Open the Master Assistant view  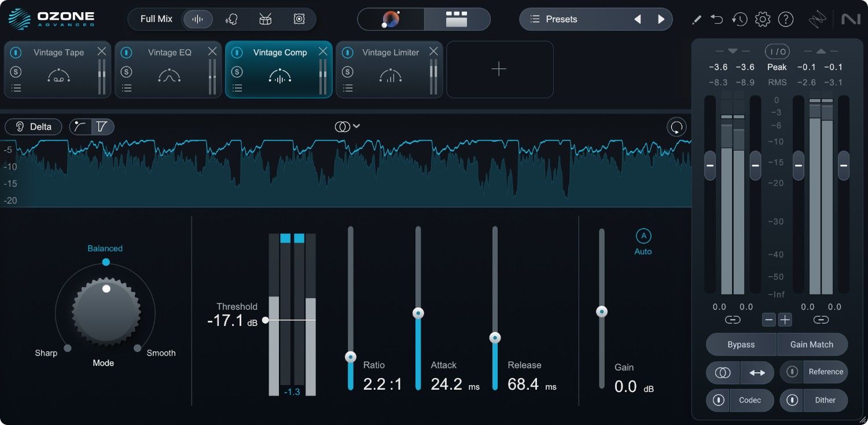(x=391, y=19)
